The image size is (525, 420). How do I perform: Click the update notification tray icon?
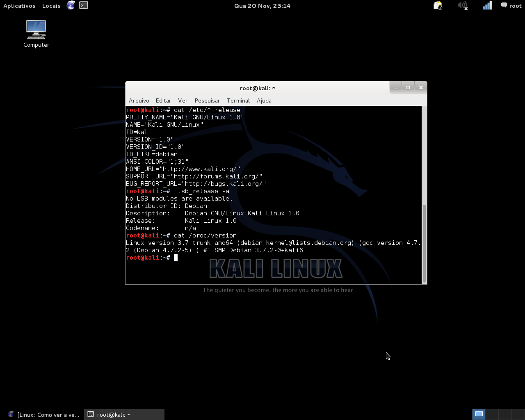(438, 5)
